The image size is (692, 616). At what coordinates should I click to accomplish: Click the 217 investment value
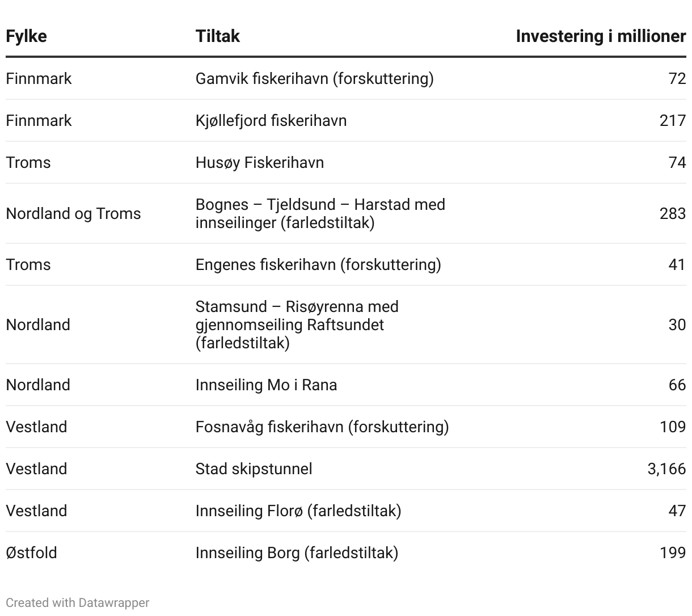tap(672, 120)
